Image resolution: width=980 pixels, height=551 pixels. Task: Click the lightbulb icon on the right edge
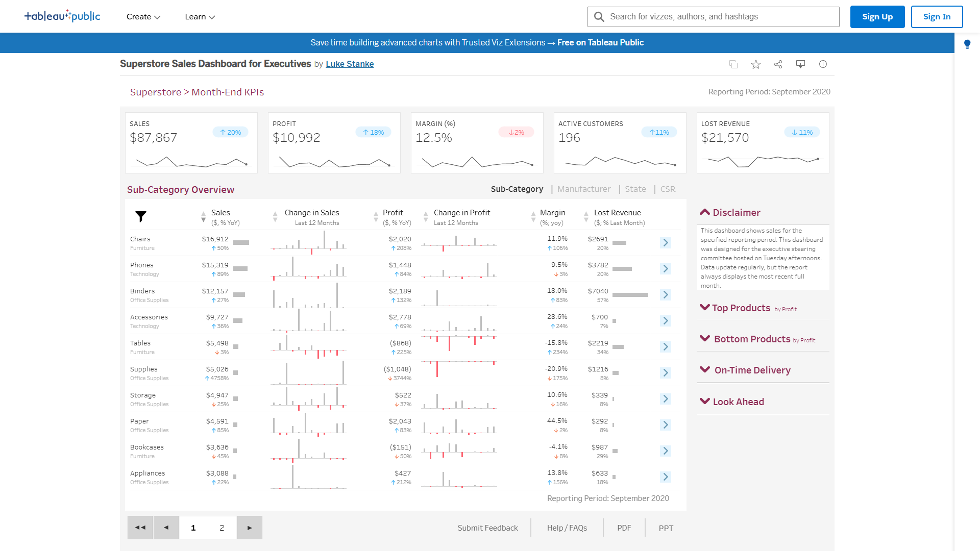(967, 44)
